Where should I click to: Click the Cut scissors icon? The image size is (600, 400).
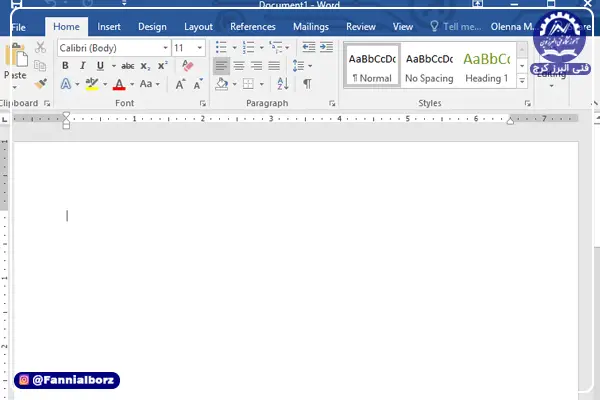point(41,48)
